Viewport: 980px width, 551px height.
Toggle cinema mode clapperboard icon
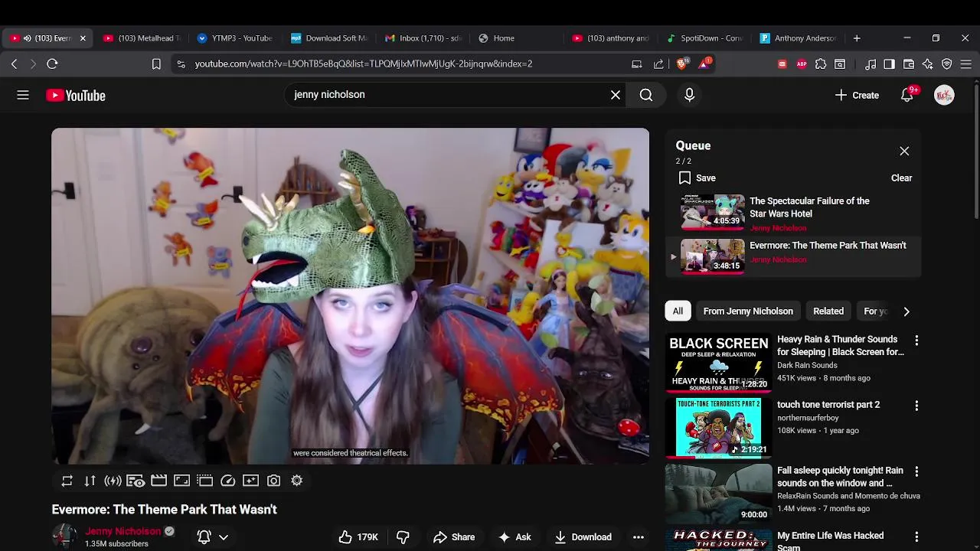[158, 481]
